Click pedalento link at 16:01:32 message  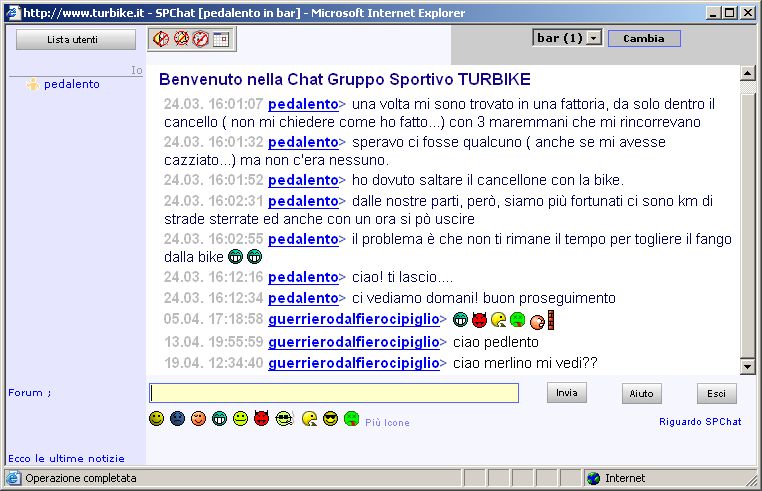[x=303, y=142]
